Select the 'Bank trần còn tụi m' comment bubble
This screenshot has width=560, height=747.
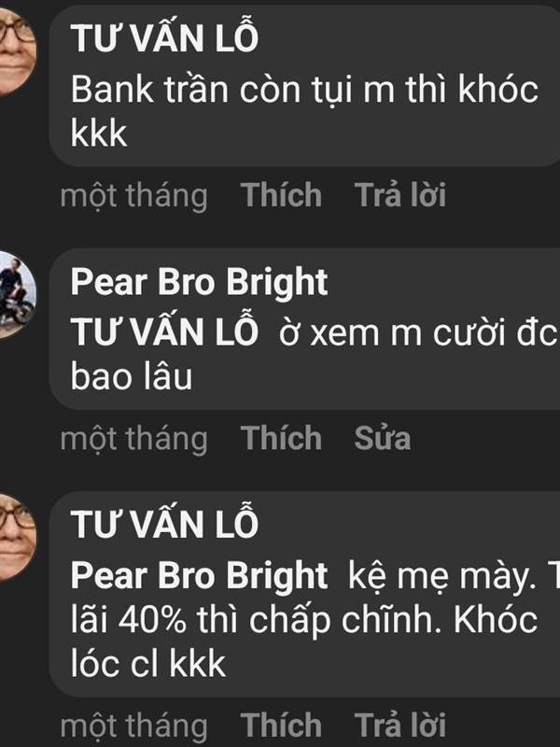click(x=305, y=86)
